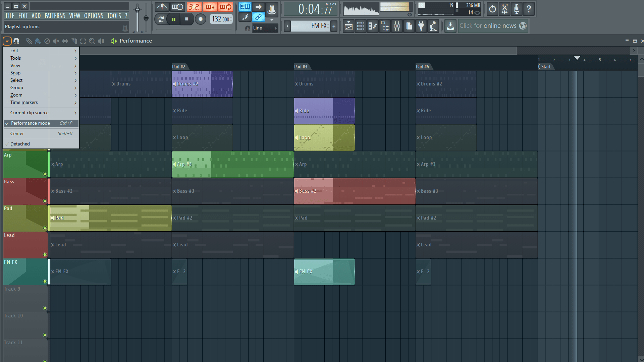Adjust the master volume slider
This screenshot has width=644, height=362.
click(x=137, y=9)
